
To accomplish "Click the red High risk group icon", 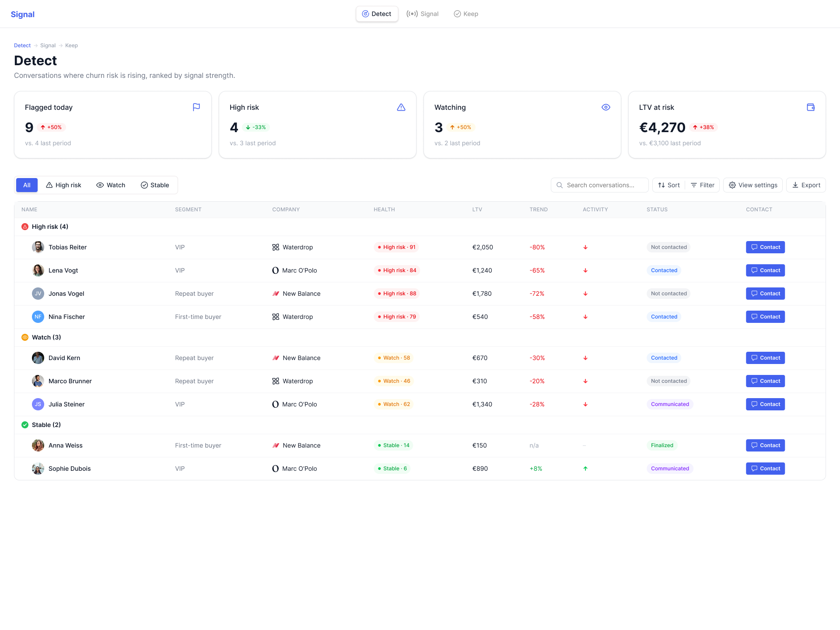I will pyautogui.click(x=25, y=227).
